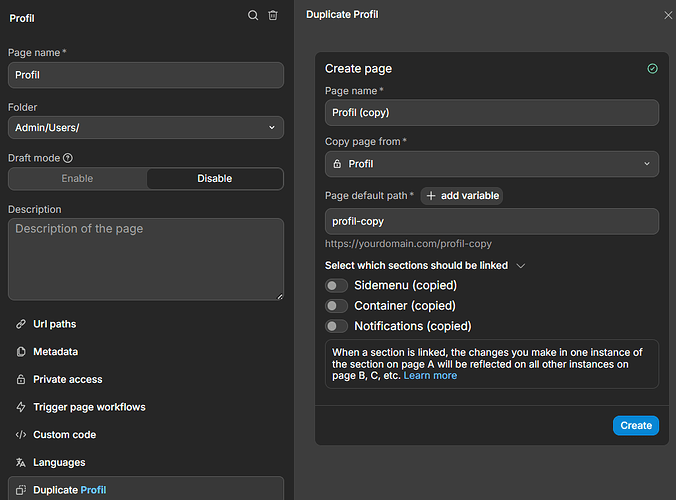Image resolution: width=676 pixels, height=500 pixels.
Task: Click the Description resize handle
Action: point(279,296)
